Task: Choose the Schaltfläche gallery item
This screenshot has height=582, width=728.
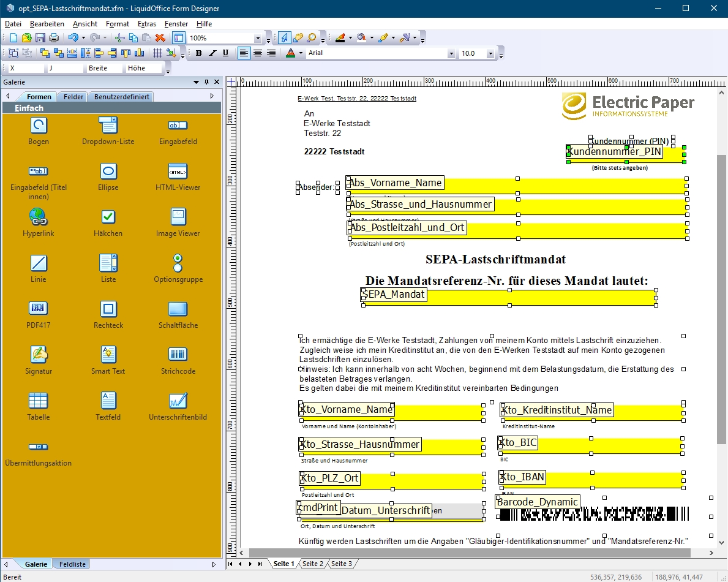Action: 178,316
